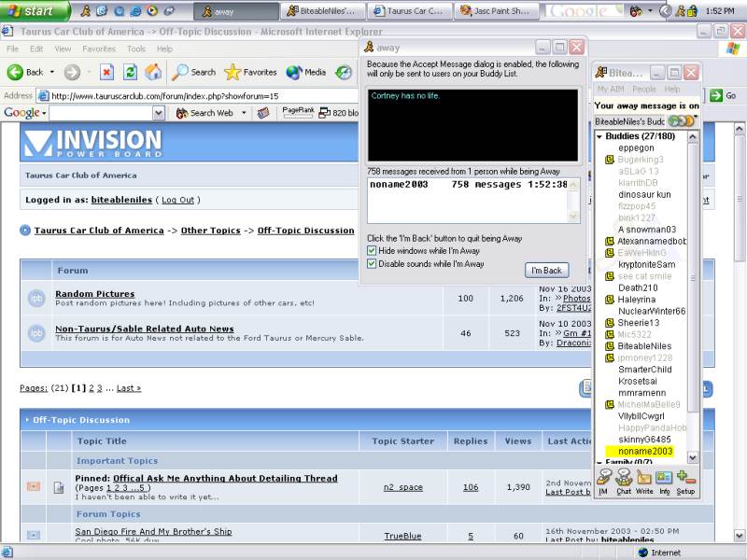Click the away messages list scrollbar

(x=573, y=201)
